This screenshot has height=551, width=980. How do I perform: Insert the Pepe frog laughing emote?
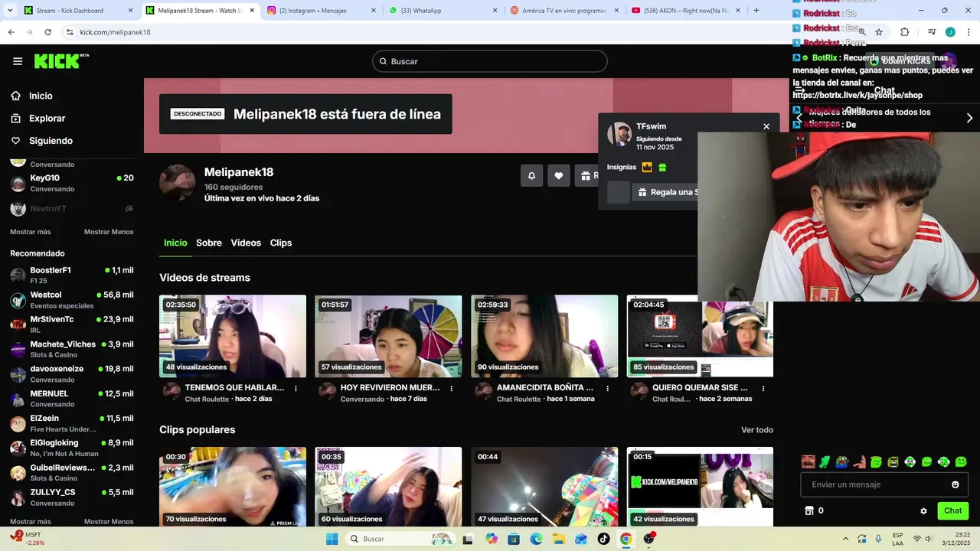pyautogui.click(x=842, y=461)
